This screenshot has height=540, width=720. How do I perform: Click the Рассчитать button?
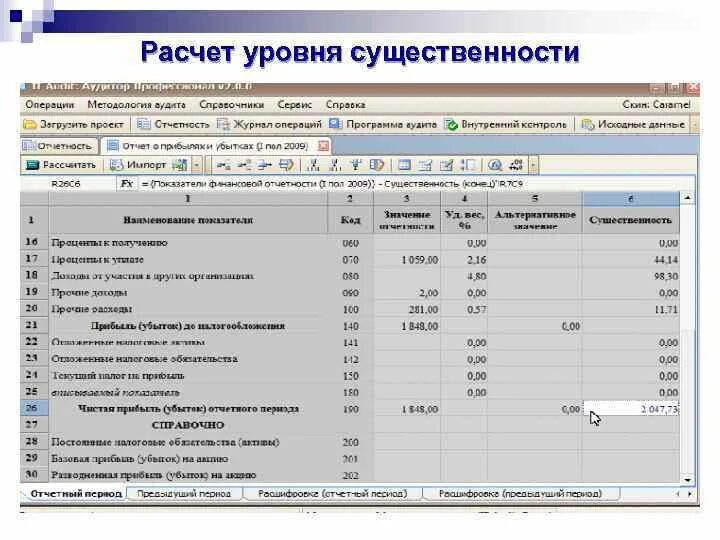click(x=61, y=165)
